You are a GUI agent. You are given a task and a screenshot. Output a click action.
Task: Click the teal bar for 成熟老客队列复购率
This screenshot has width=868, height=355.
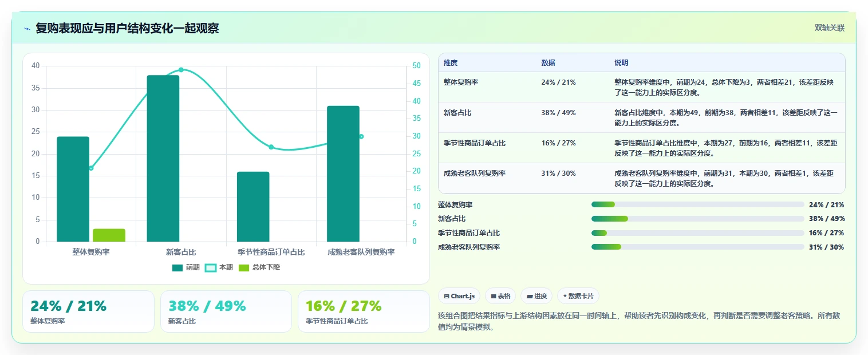pyautogui.click(x=343, y=174)
